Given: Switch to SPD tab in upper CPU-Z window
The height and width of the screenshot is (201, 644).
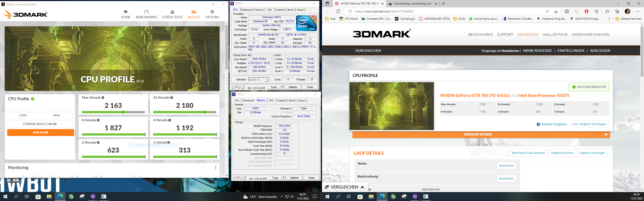Looking at the screenshot, I should 269,10.
